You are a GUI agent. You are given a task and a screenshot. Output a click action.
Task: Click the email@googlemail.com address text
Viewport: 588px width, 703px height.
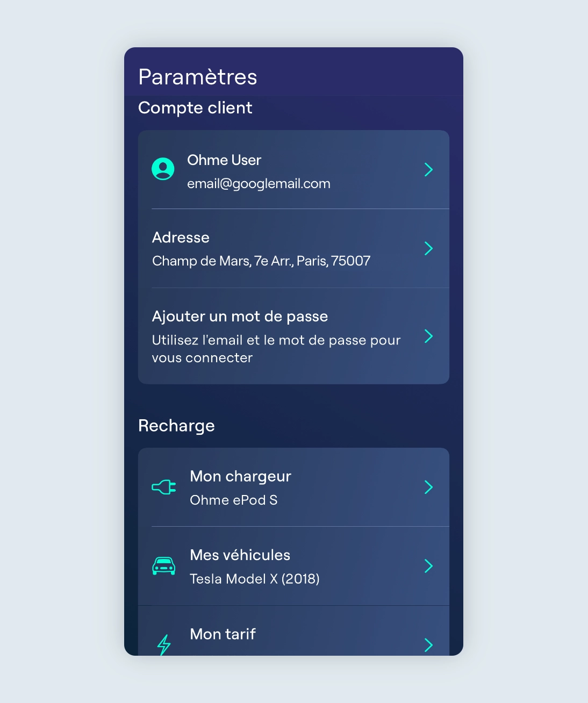click(259, 184)
